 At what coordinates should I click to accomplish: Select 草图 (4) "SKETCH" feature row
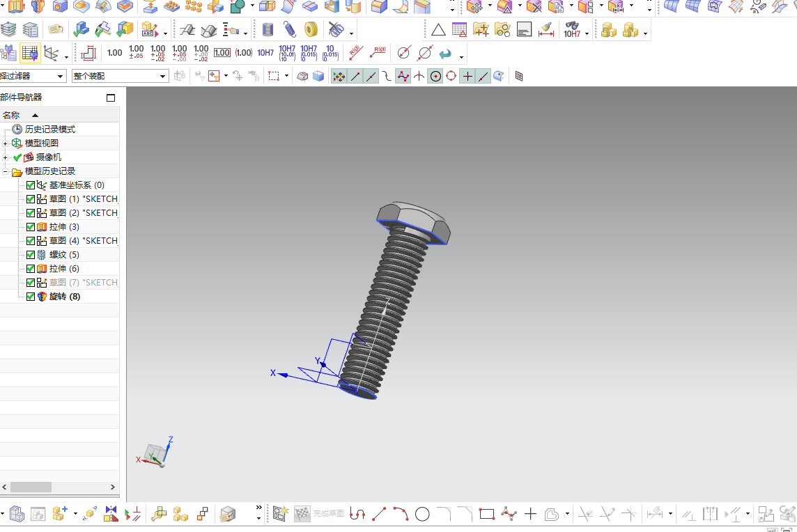pyautogui.click(x=84, y=240)
